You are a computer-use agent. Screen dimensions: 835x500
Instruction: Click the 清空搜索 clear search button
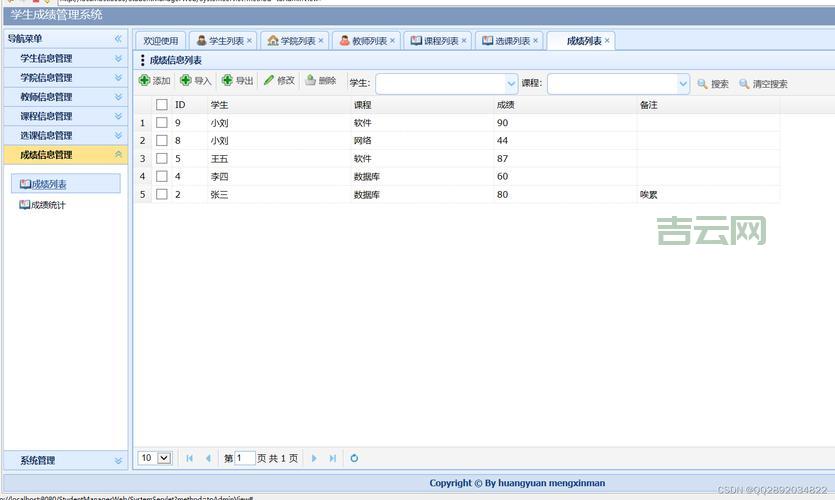pyautogui.click(x=763, y=84)
